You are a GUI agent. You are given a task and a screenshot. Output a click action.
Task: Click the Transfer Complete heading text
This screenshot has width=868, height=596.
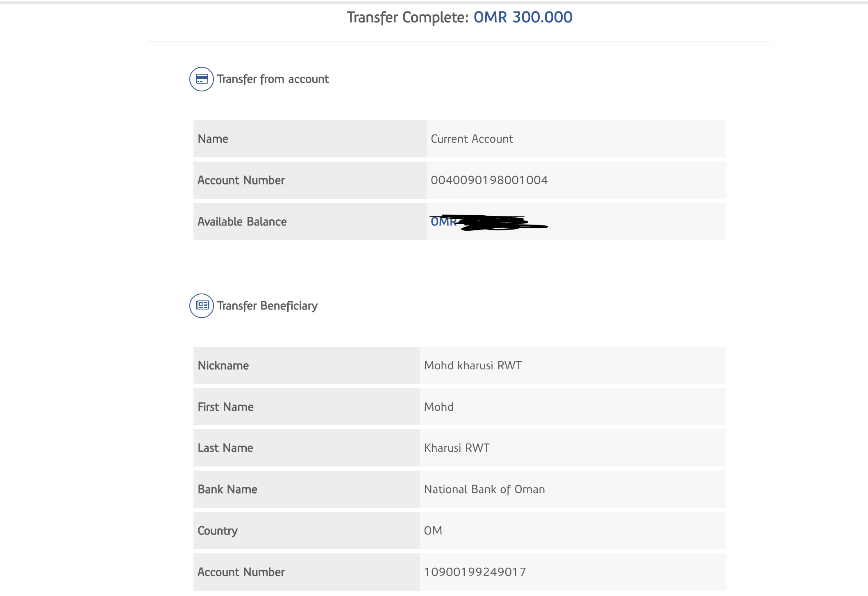point(407,17)
